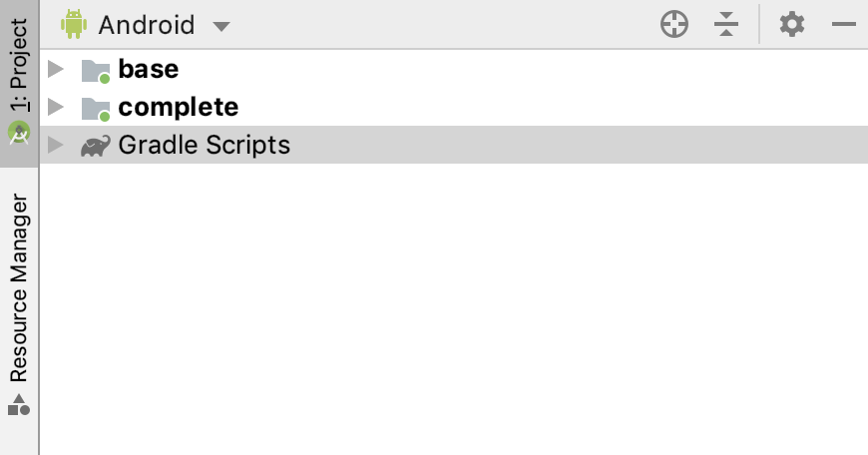Hide the Project tool window
868x455 pixels.
844,25
